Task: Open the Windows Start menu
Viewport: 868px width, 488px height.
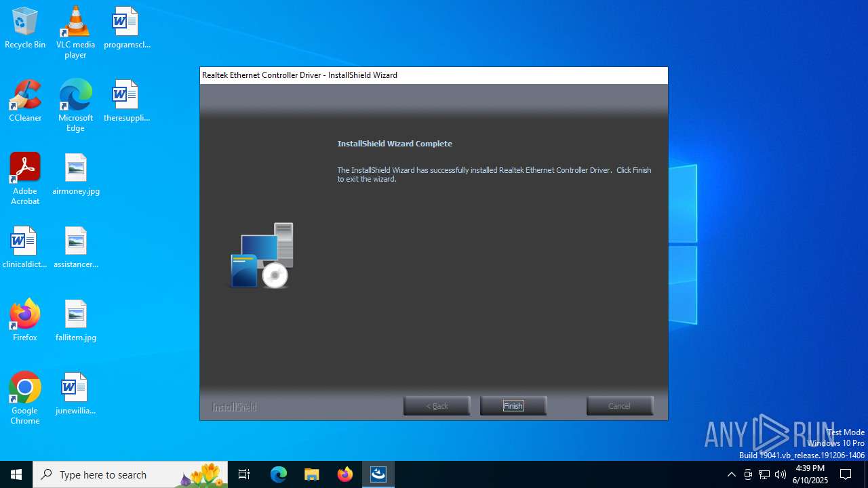Action: click(x=16, y=474)
